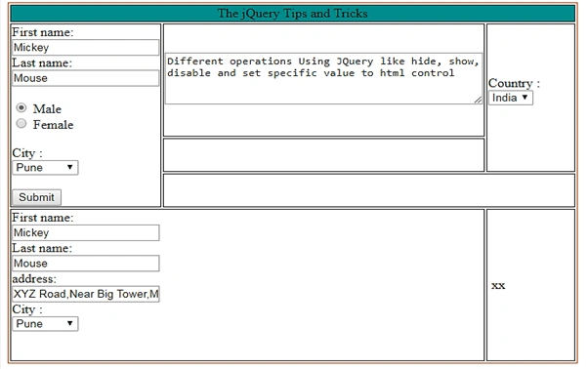Click the Submit button
Screen dimensions: 588x369
coord(36,197)
